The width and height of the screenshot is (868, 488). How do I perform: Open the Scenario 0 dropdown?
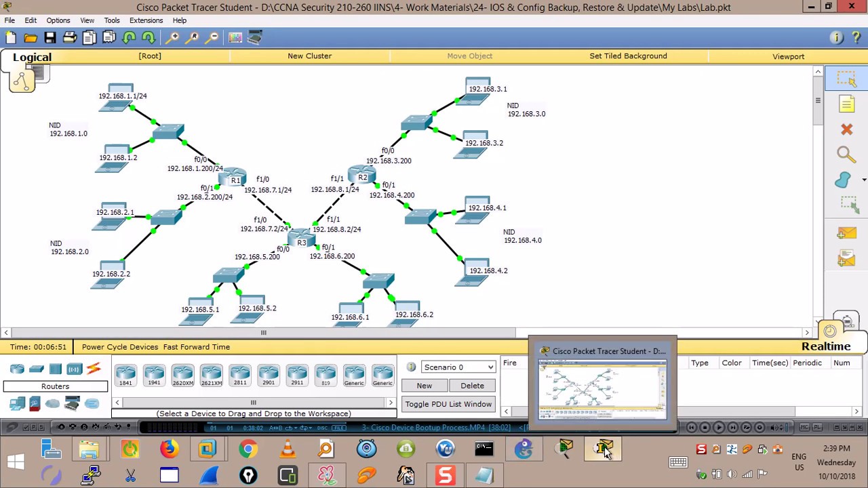458,367
